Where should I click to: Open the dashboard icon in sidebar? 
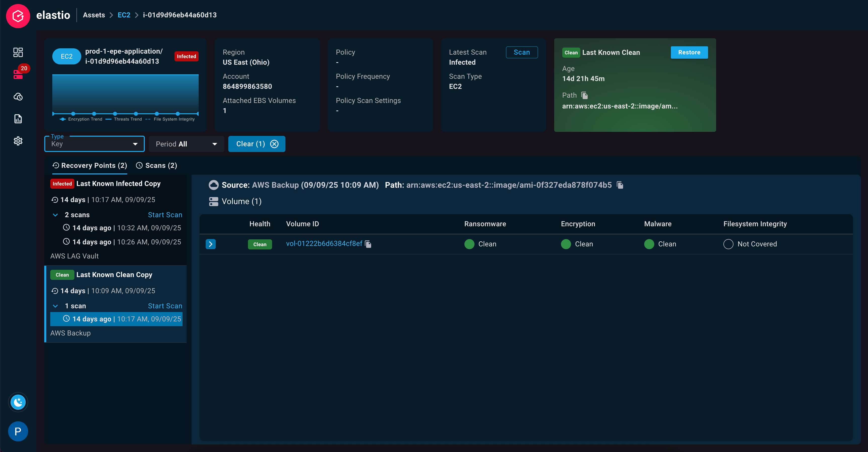(x=18, y=52)
